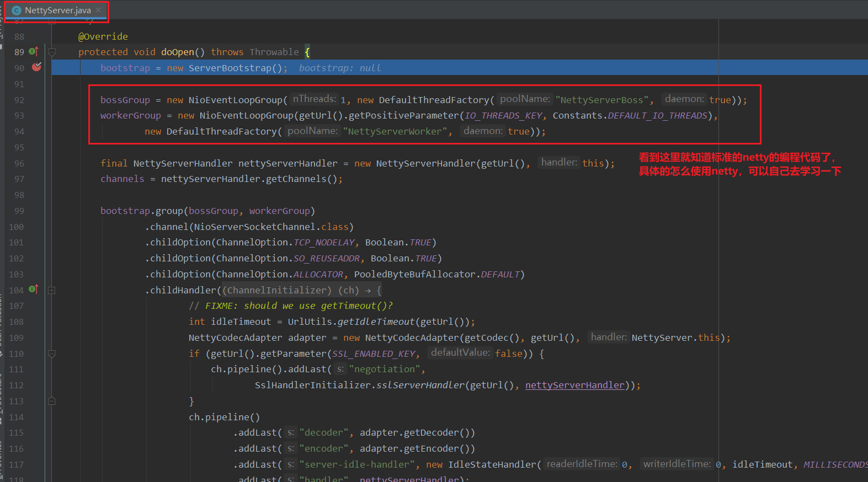
Task: Click the nThreads parameter hint on line 92
Action: pyautogui.click(x=314, y=99)
